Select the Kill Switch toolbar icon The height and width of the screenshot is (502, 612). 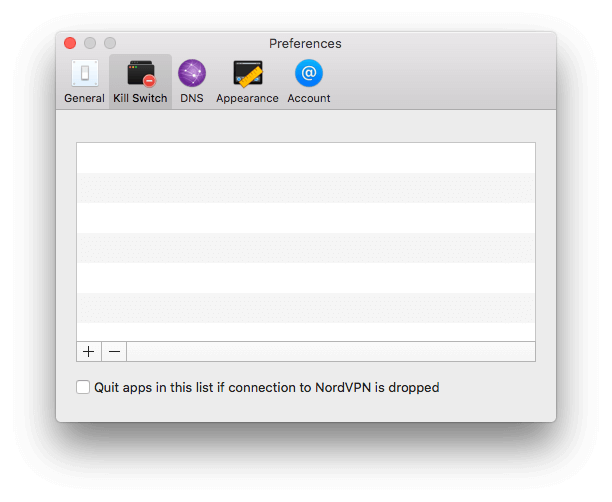(x=141, y=73)
